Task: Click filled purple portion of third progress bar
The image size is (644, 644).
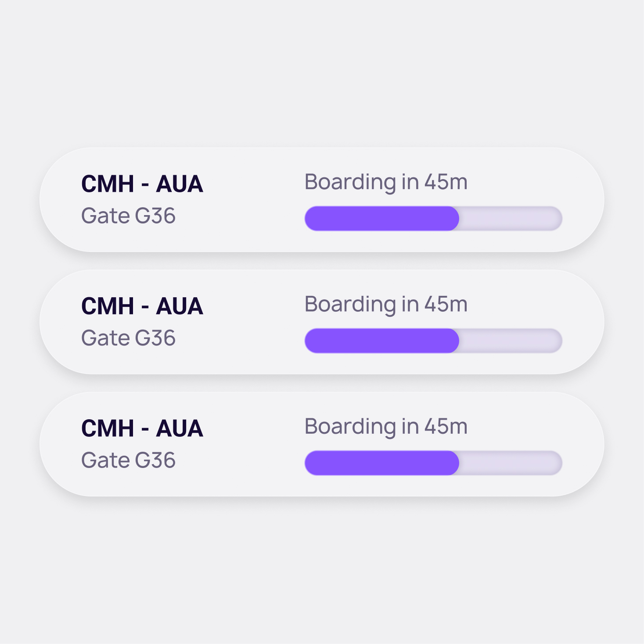Action: click(381, 463)
